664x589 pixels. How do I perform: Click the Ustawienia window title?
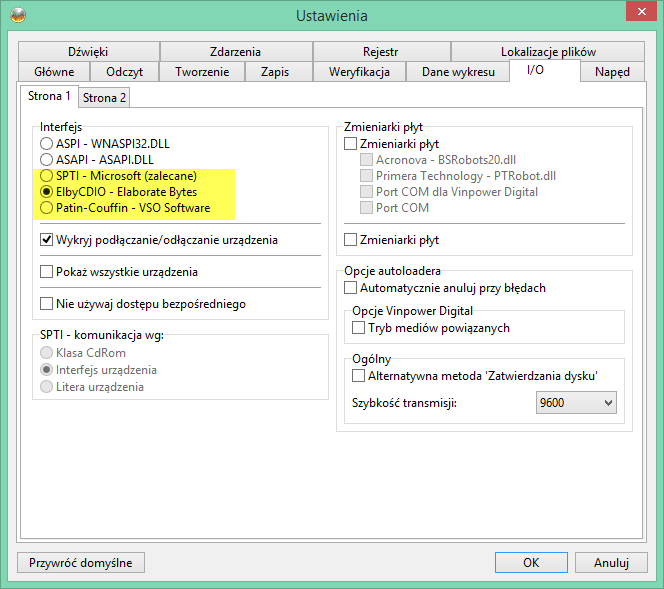point(332,16)
